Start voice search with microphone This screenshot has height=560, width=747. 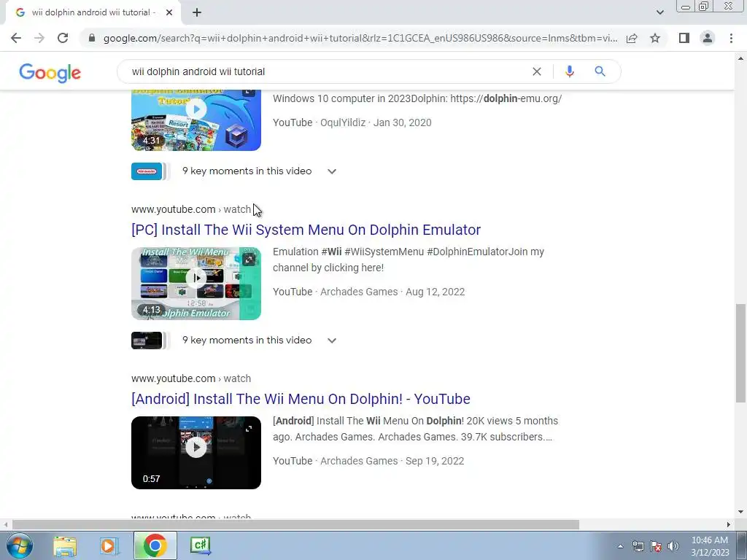[x=569, y=71]
